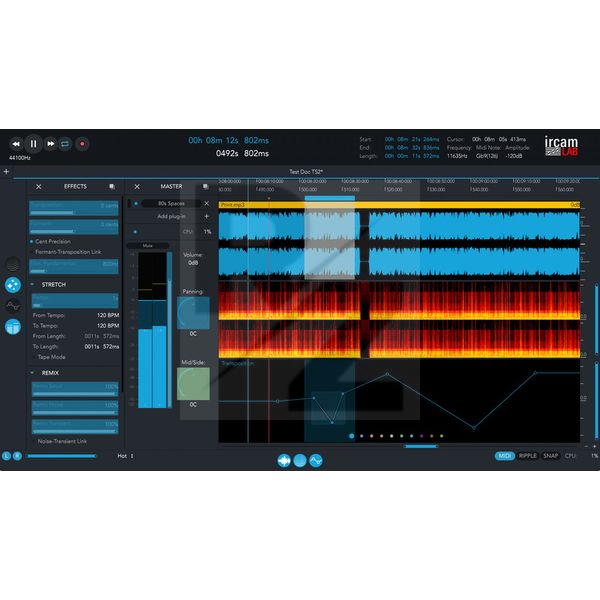Open the 80s Spaces plug-in slot
This screenshot has width=600, height=600.
[x=171, y=204]
